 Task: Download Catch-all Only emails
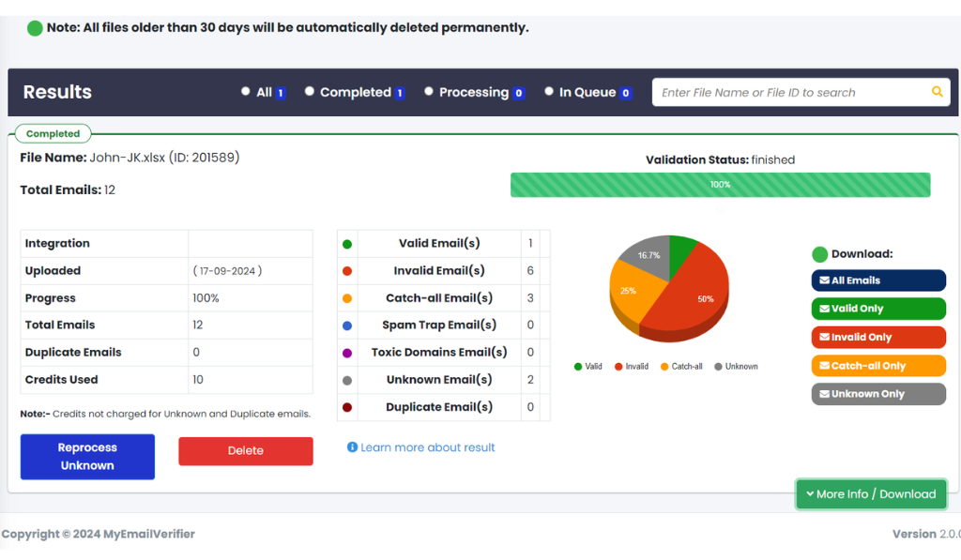878,365
